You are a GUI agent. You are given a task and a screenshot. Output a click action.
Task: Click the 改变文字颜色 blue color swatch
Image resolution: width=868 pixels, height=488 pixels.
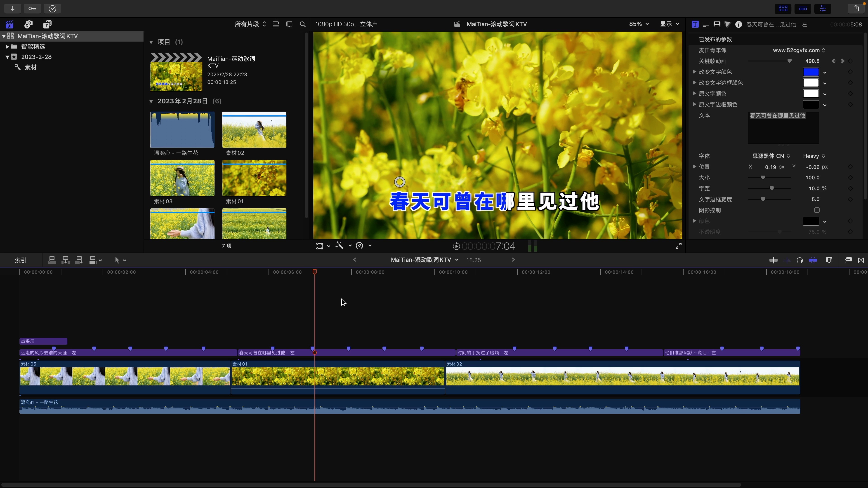coord(811,72)
